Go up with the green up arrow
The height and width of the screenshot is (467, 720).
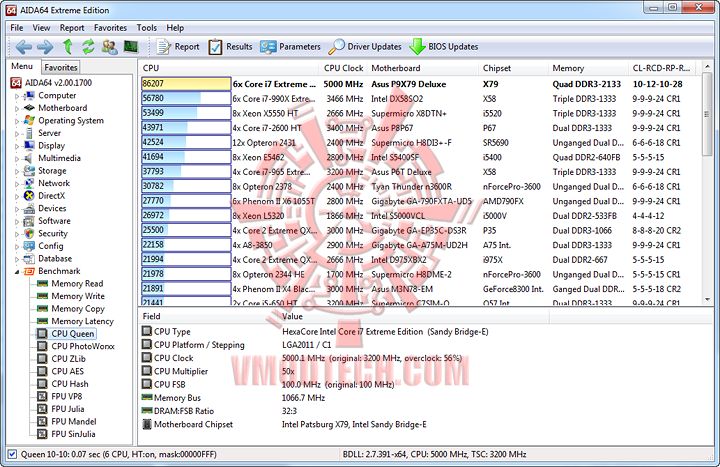68,47
